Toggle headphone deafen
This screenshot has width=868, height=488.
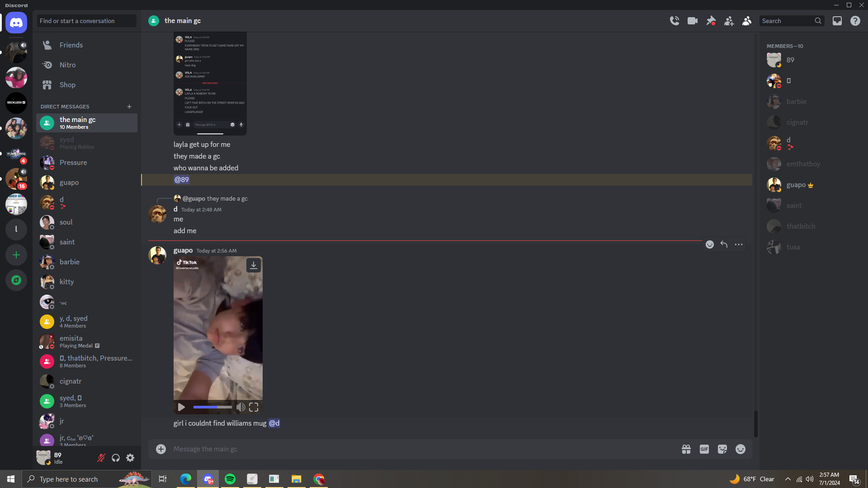(116, 458)
